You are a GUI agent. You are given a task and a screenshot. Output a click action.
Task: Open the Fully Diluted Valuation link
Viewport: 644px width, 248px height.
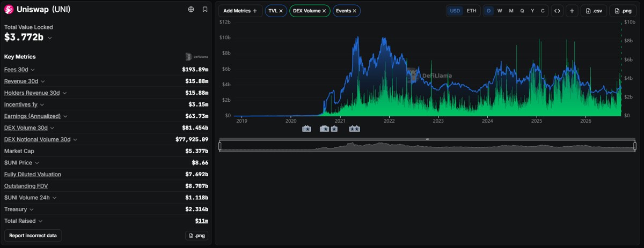point(33,174)
